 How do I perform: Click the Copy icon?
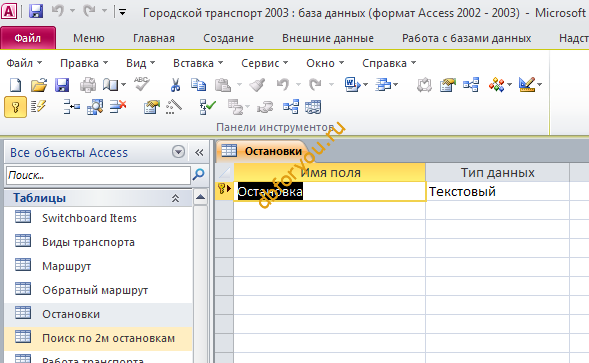pyautogui.click(x=198, y=85)
